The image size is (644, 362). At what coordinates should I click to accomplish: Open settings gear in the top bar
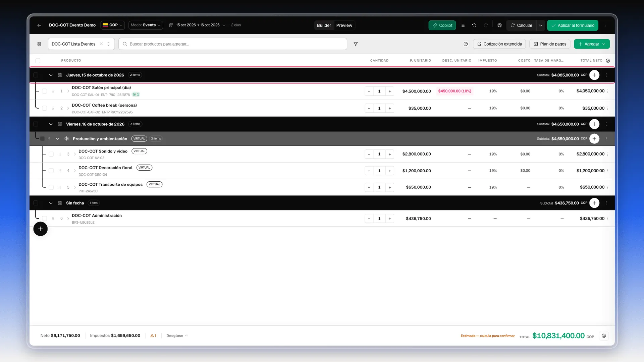tap(499, 25)
